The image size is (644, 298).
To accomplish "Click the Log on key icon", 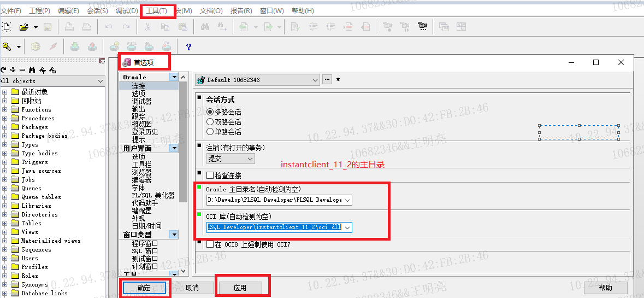I will (7, 46).
